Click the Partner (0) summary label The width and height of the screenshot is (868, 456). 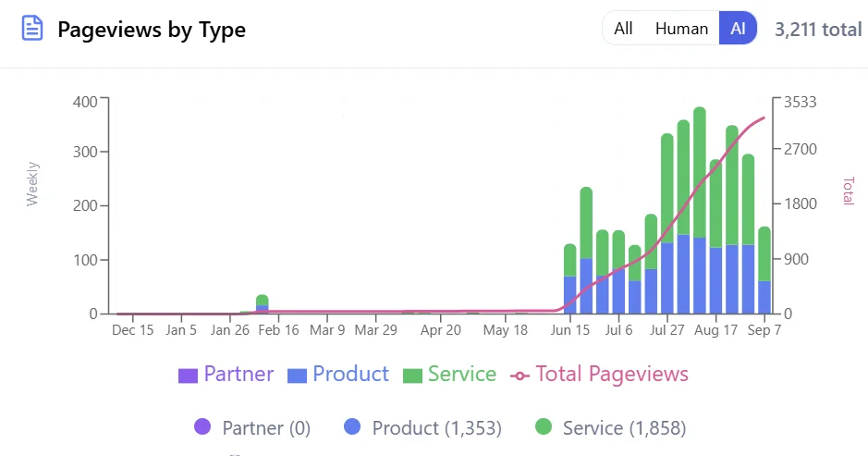(x=266, y=427)
